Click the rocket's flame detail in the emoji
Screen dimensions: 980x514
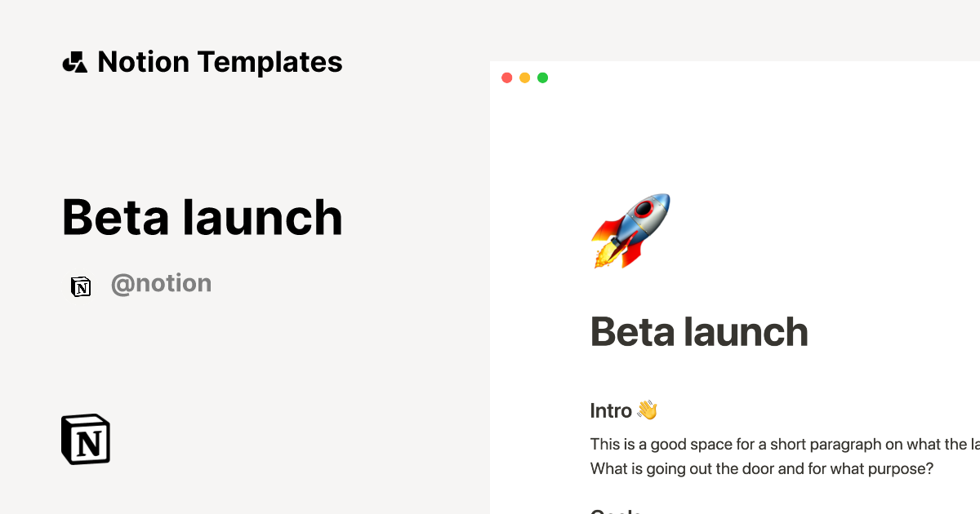(x=605, y=255)
